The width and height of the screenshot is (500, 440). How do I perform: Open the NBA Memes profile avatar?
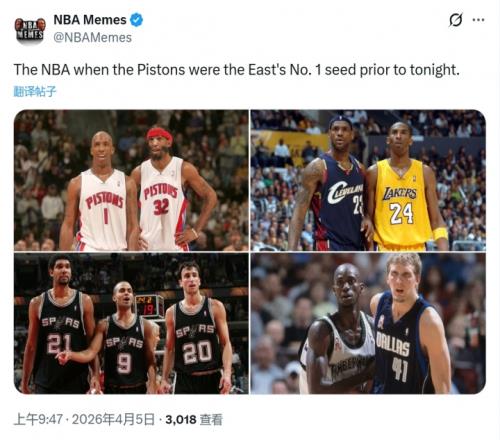point(29,29)
